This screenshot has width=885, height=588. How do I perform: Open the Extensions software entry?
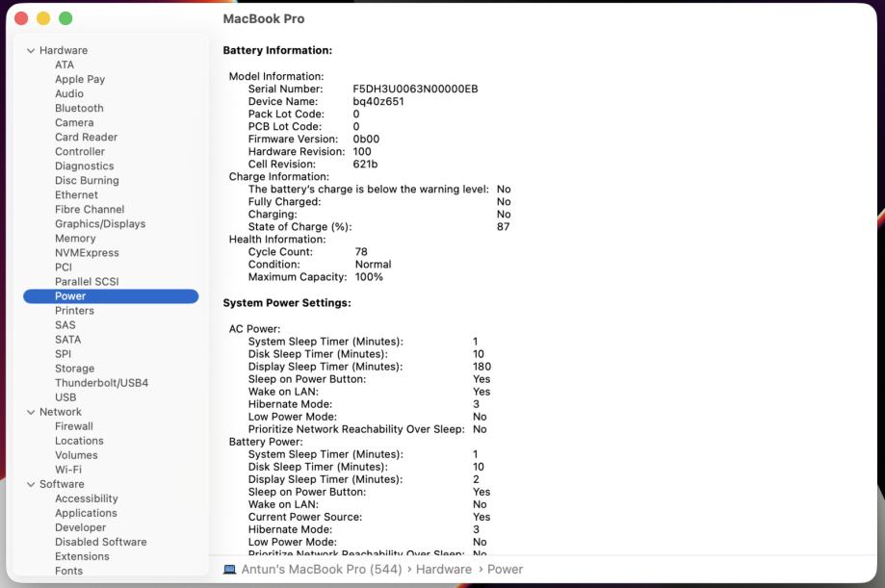pos(82,556)
